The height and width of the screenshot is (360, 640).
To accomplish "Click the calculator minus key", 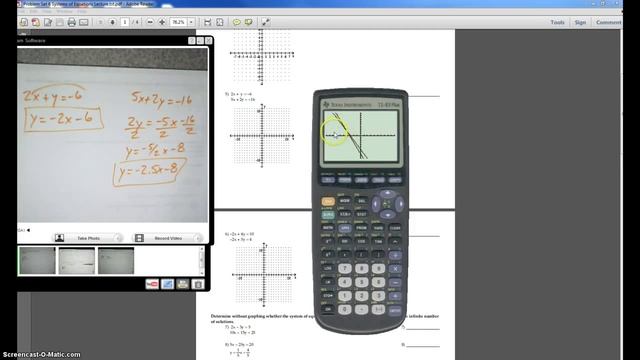I will (395, 282).
